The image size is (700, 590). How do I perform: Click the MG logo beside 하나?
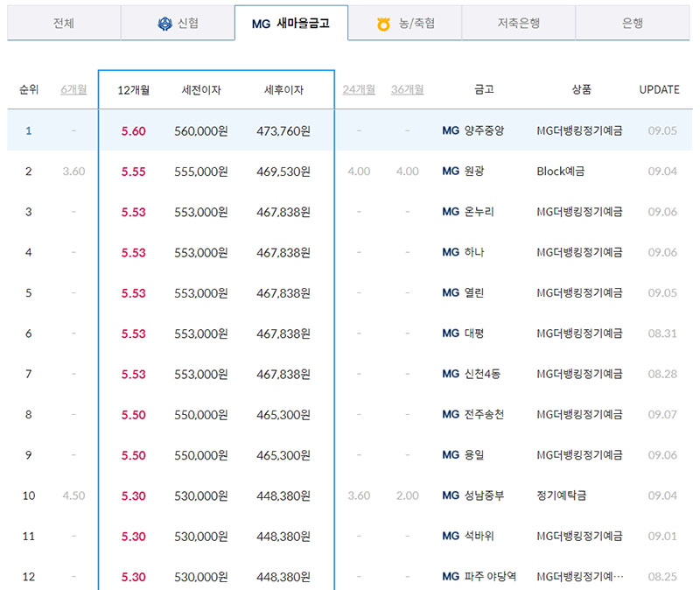[451, 252]
